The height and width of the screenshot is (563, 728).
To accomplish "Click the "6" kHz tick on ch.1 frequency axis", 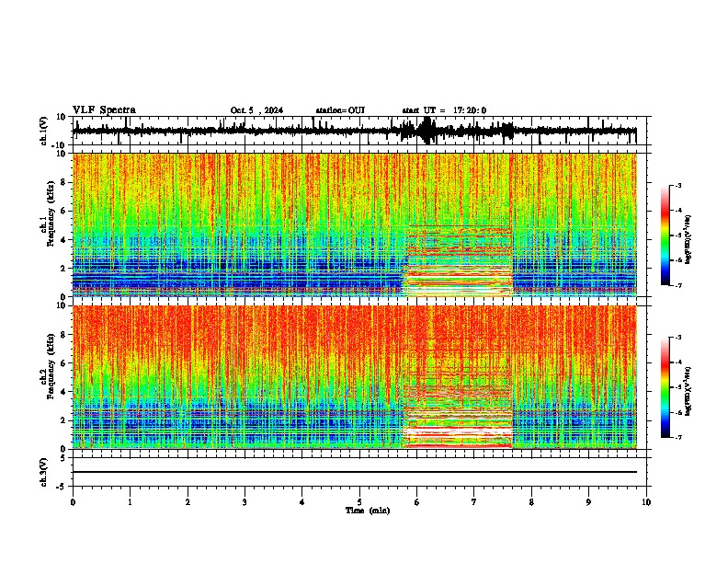I will pyautogui.click(x=63, y=211).
